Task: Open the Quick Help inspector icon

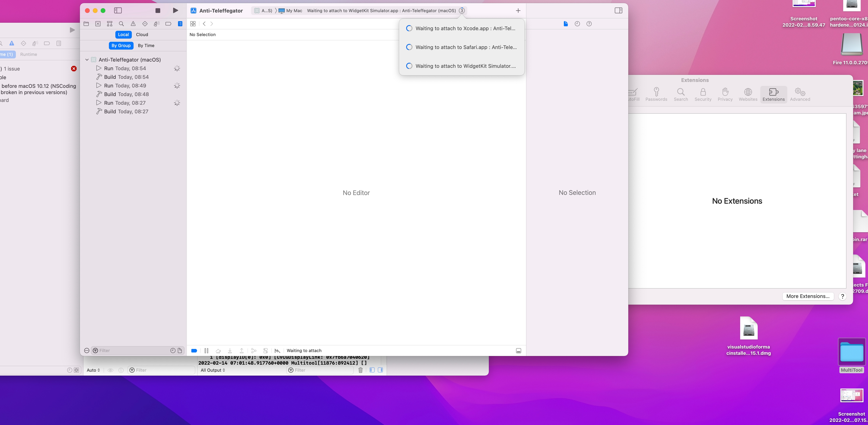Action: 589,24
